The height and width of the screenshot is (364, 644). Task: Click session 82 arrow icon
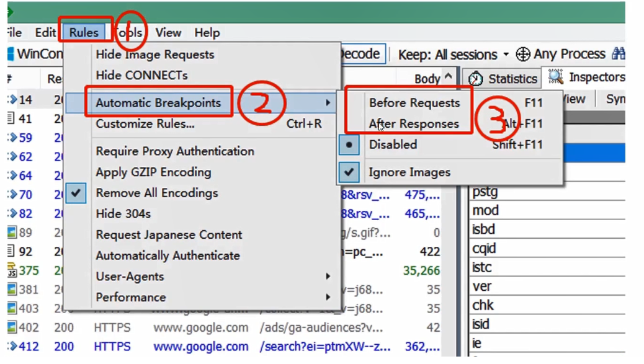click(x=12, y=213)
